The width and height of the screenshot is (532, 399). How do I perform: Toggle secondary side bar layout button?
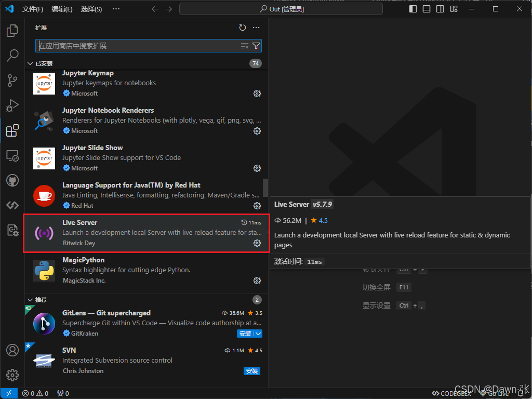[x=440, y=9]
